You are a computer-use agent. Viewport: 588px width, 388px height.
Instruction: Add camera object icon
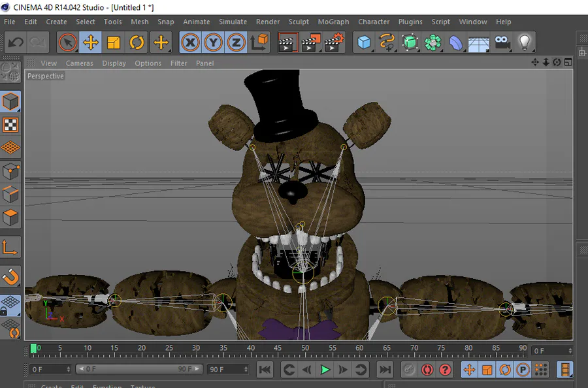click(x=502, y=42)
